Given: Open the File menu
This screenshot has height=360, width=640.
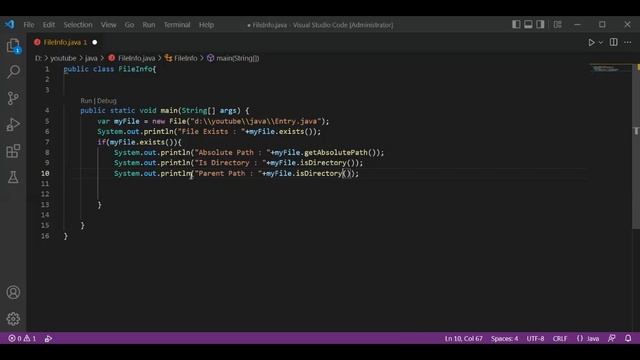Looking at the screenshot, I should pyautogui.click(x=29, y=25).
